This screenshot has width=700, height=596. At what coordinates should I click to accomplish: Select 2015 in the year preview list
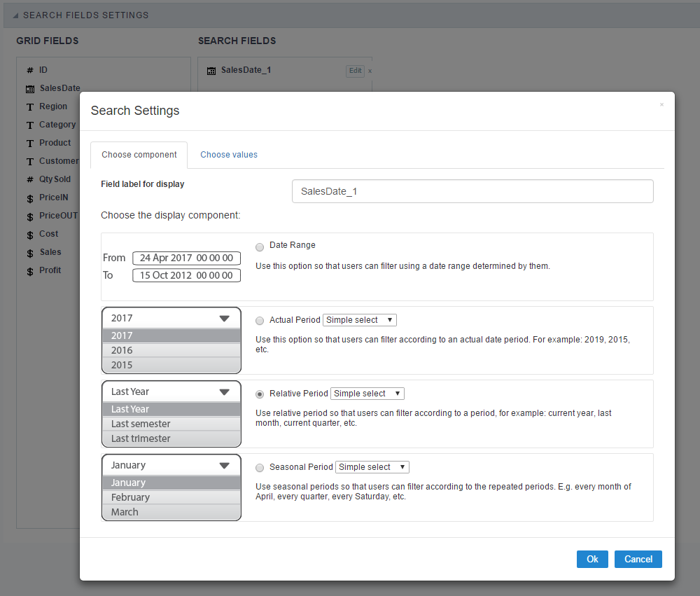[171, 365]
